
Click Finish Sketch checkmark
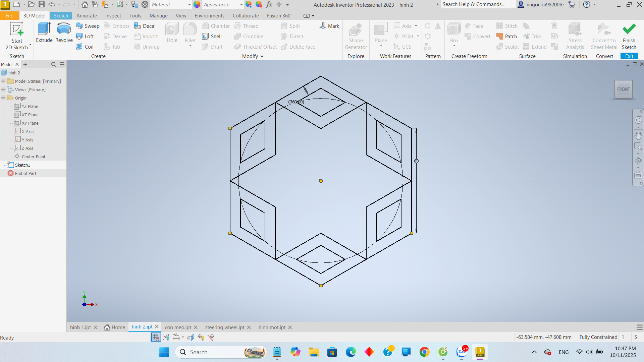[629, 29]
